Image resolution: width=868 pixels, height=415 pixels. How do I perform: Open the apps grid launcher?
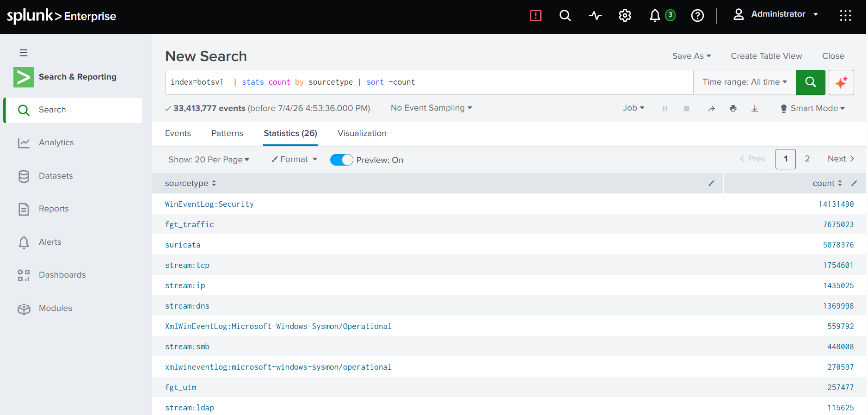pos(845,16)
